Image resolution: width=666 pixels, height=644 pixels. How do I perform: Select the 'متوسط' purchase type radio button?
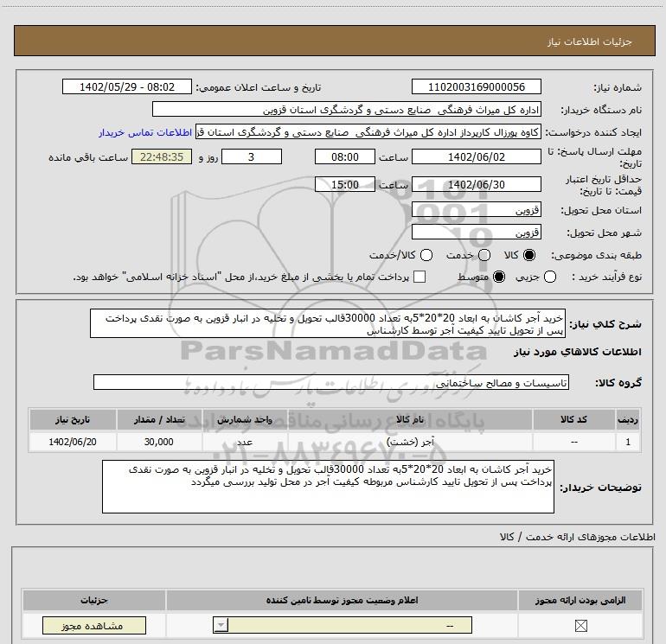pyautogui.click(x=499, y=277)
